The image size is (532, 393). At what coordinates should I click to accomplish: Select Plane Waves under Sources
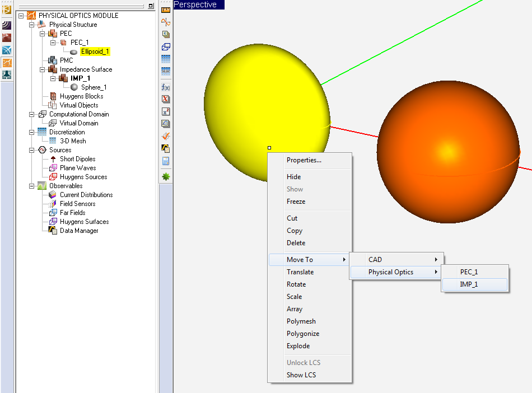[x=78, y=168]
